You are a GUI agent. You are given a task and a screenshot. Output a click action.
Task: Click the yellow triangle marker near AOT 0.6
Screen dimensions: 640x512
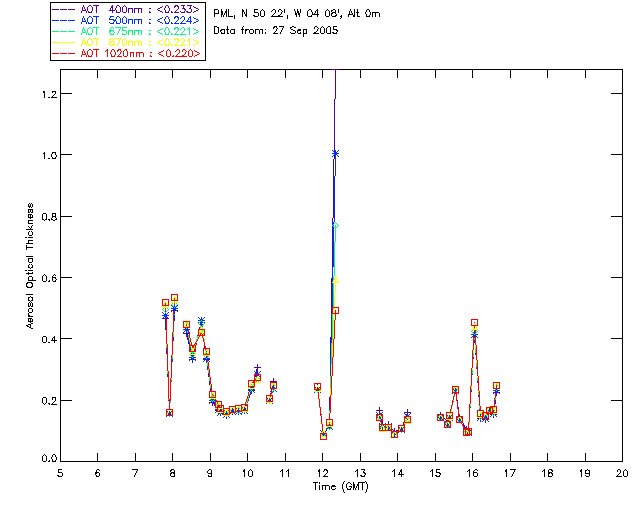(x=336, y=280)
